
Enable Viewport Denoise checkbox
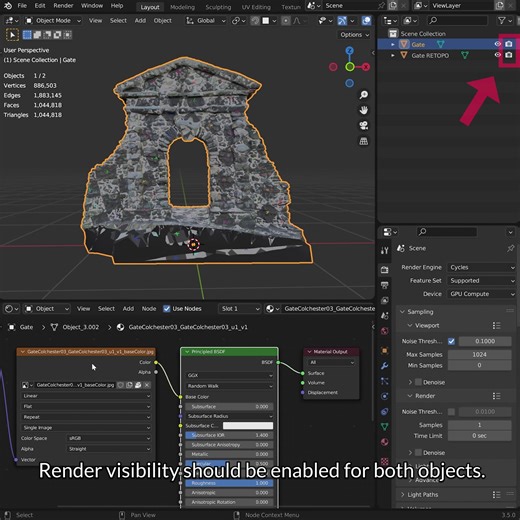[x=419, y=382]
